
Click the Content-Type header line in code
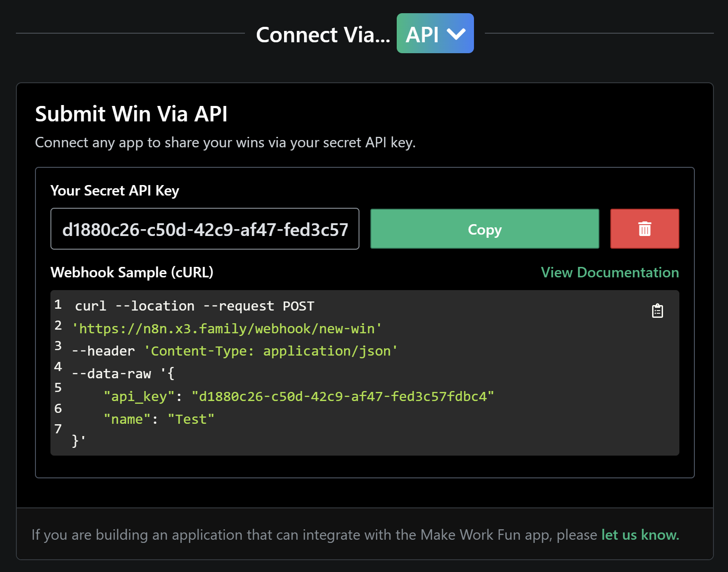(x=235, y=351)
